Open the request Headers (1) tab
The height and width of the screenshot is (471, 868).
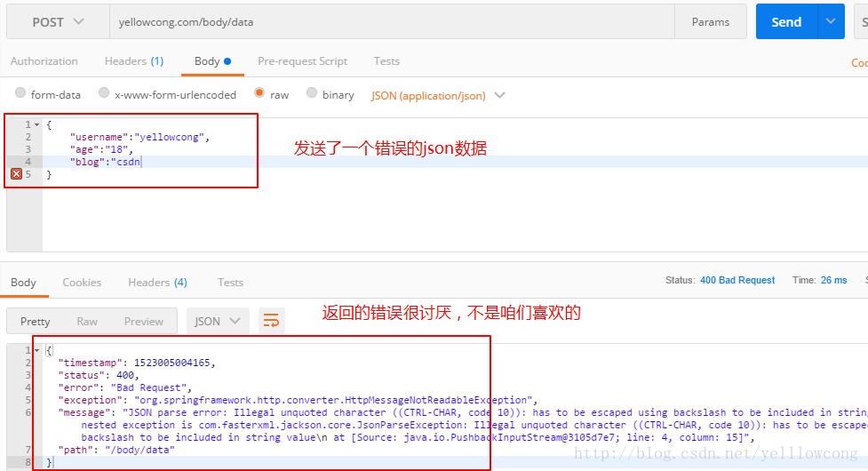[134, 61]
